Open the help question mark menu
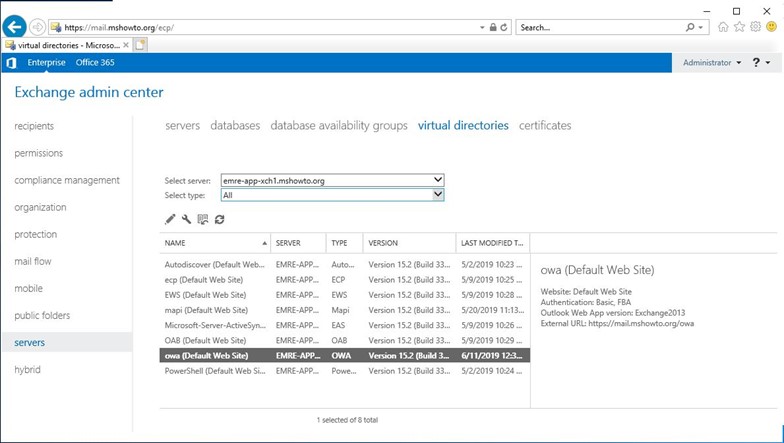Screen dimensions: 784x443 pos(761,62)
